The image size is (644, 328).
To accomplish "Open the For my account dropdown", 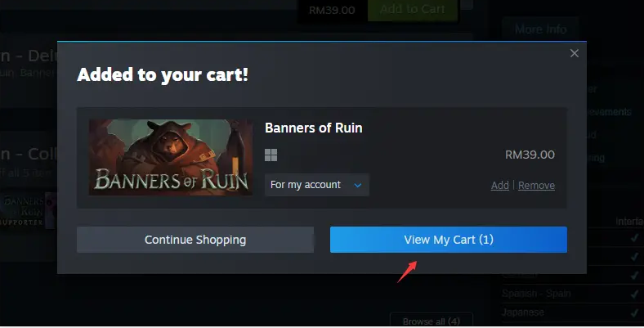I will pos(316,185).
